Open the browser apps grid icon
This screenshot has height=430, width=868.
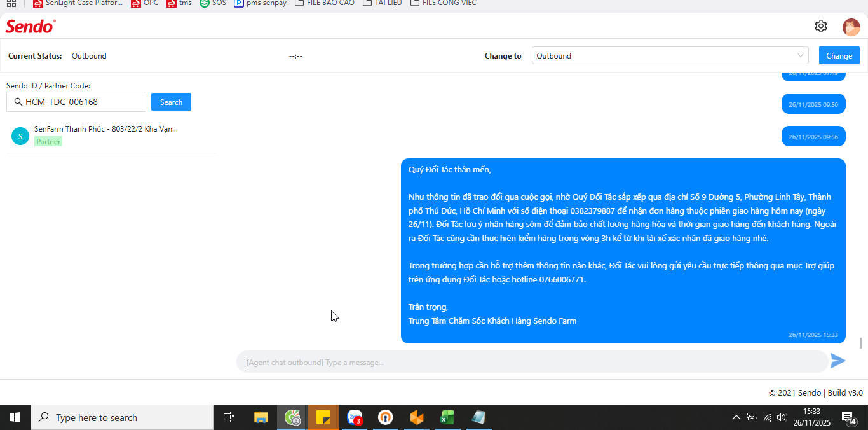tap(11, 3)
